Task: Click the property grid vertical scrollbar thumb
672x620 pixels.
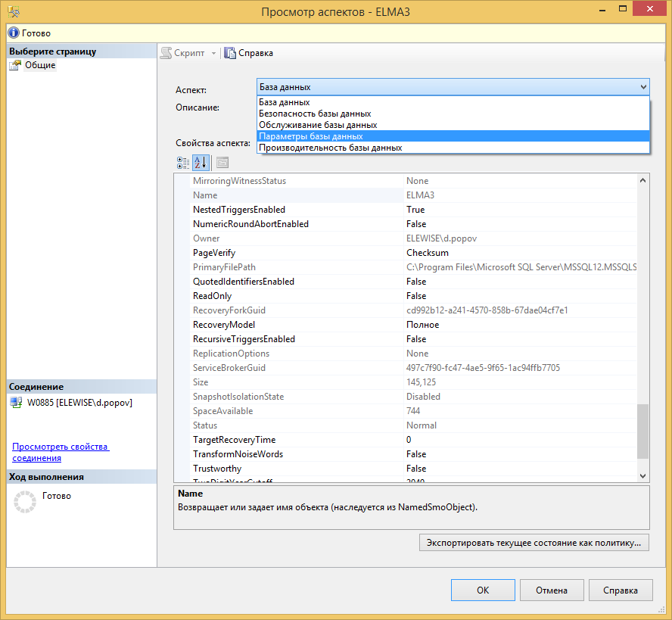Action: pyautogui.click(x=642, y=430)
